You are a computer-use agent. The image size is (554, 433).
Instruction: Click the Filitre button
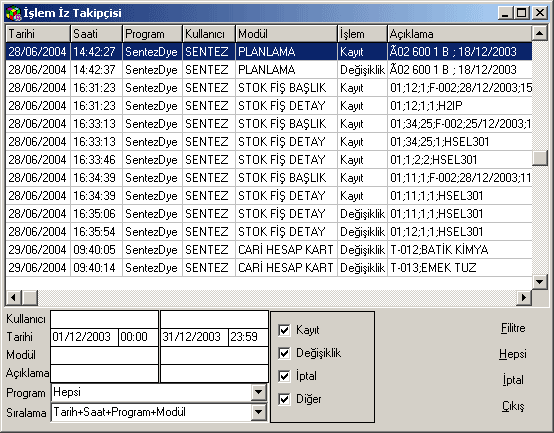(513, 328)
